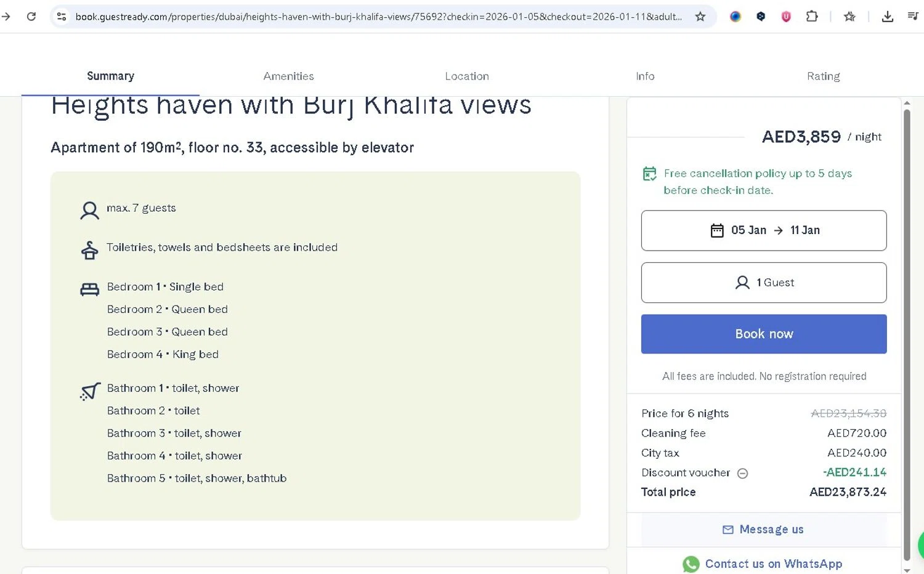Image resolution: width=924 pixels, height=574 pixels.
Task: Reload the page with the refresh icon
Action: 31,17
